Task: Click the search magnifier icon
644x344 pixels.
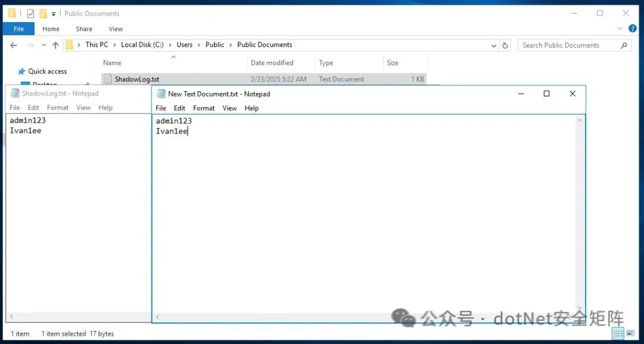Action: pyautogui.click(x=624, y=45)
